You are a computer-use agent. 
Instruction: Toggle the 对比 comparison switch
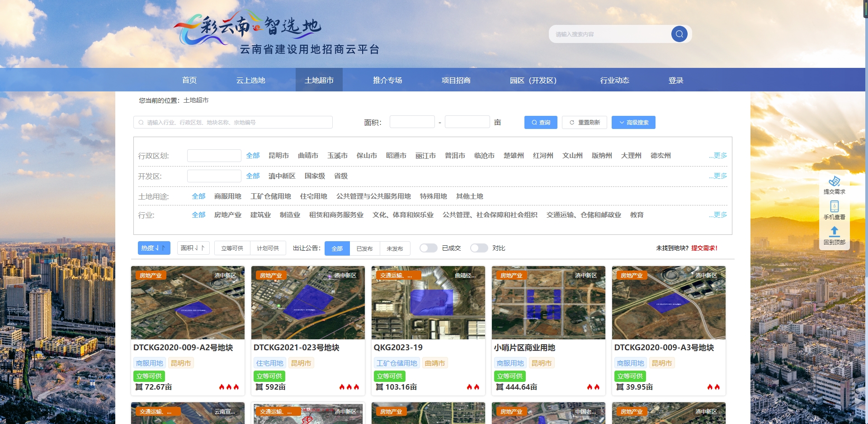(479, 248)
